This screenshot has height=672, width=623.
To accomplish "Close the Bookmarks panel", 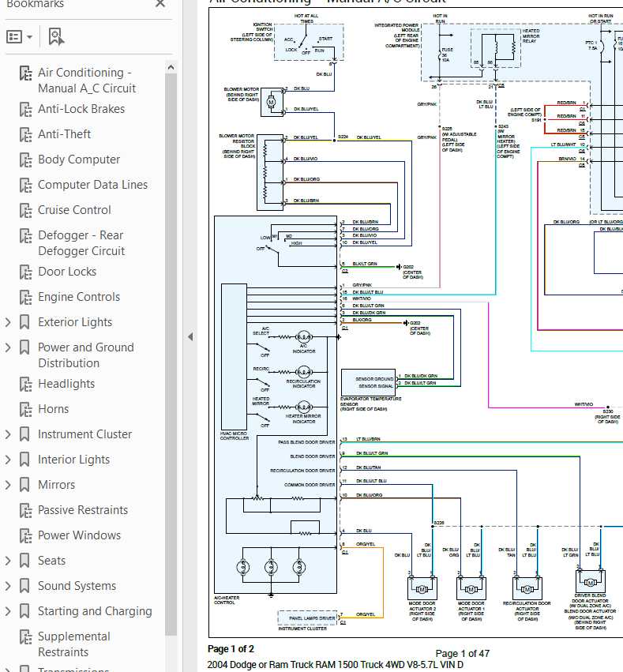I will point(160,3).
